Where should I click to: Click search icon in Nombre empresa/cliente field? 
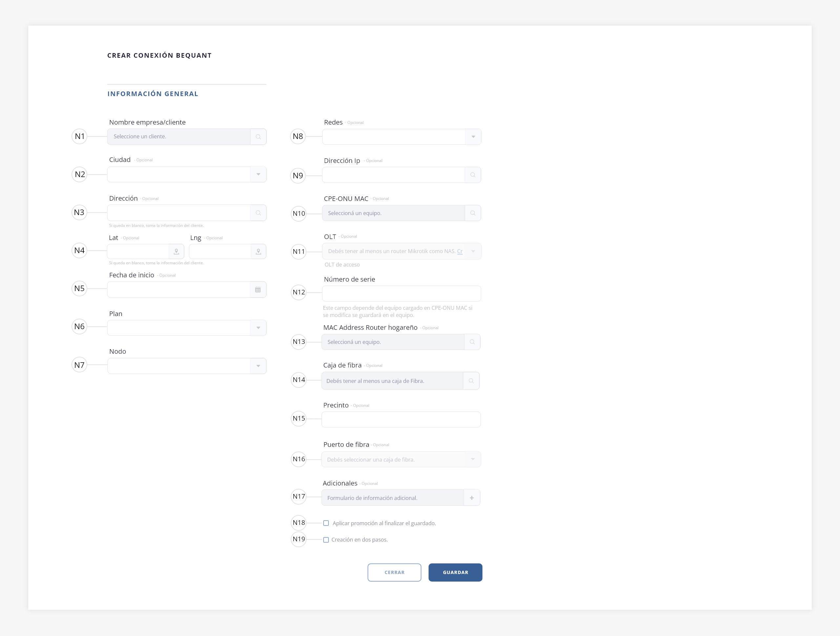coord(258,137)
